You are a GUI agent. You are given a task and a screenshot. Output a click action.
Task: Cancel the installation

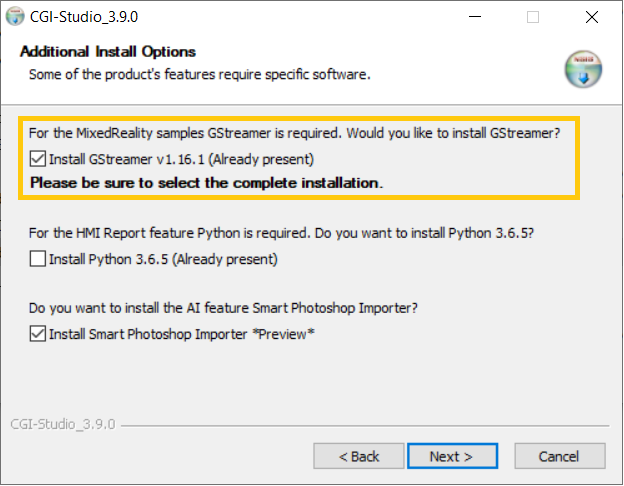[x=560, y=456]
